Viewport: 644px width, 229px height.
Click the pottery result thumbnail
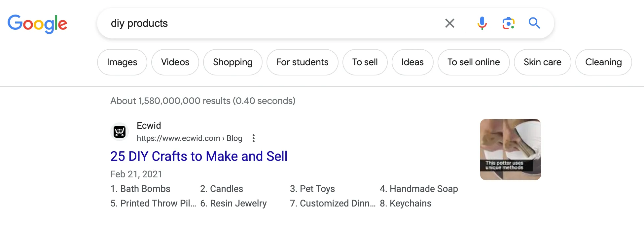[510, 150]
